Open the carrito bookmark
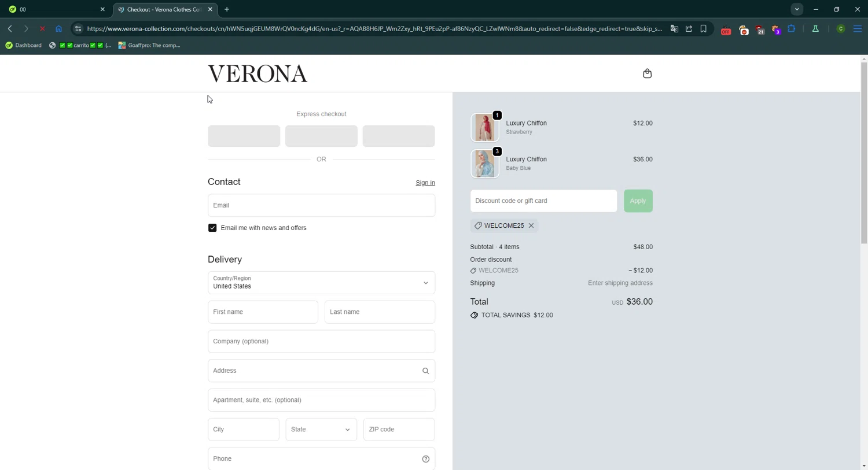This screenshot has height=470, width=868. point(80,45)
